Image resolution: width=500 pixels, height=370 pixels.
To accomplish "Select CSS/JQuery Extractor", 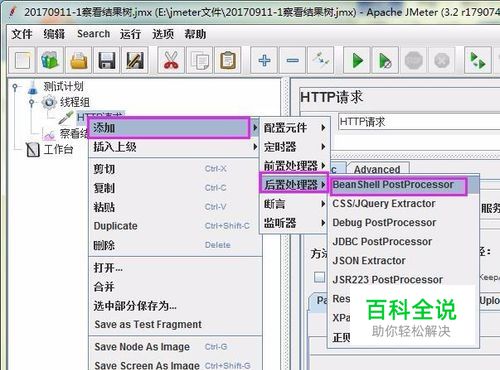I will [x=403, y=204].
